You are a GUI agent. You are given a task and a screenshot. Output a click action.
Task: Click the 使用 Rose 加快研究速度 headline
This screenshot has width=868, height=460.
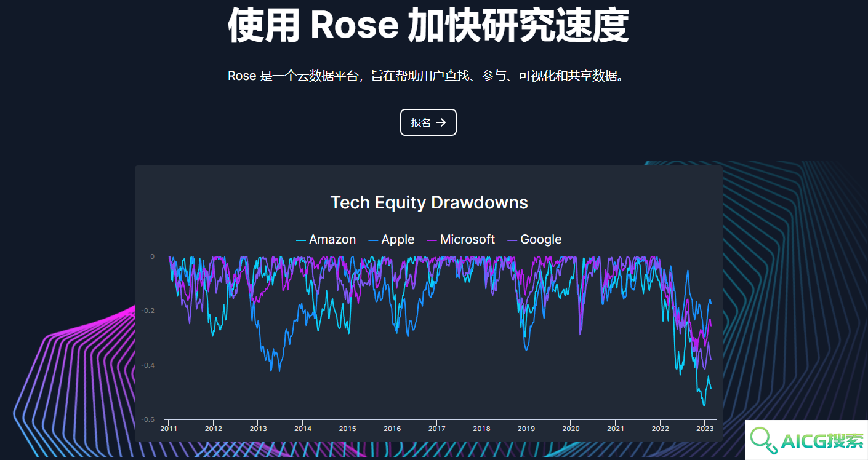[x=428, y=25]
